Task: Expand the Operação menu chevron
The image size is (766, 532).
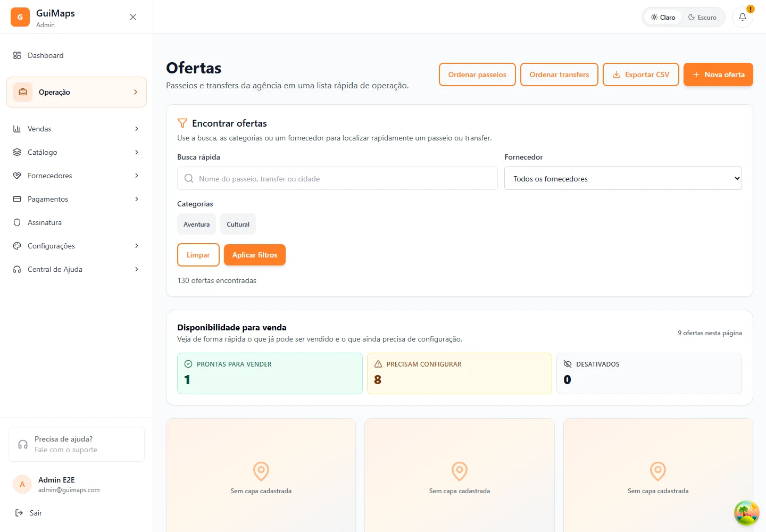Action: 136,92
